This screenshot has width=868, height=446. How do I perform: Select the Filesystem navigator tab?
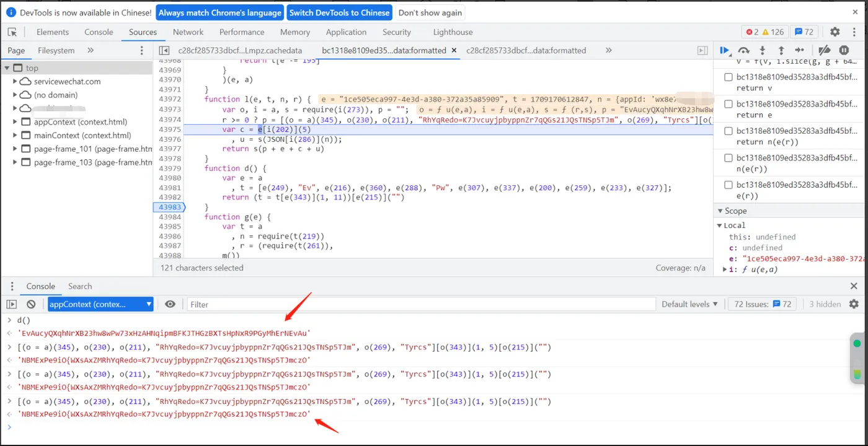(56, 50)
